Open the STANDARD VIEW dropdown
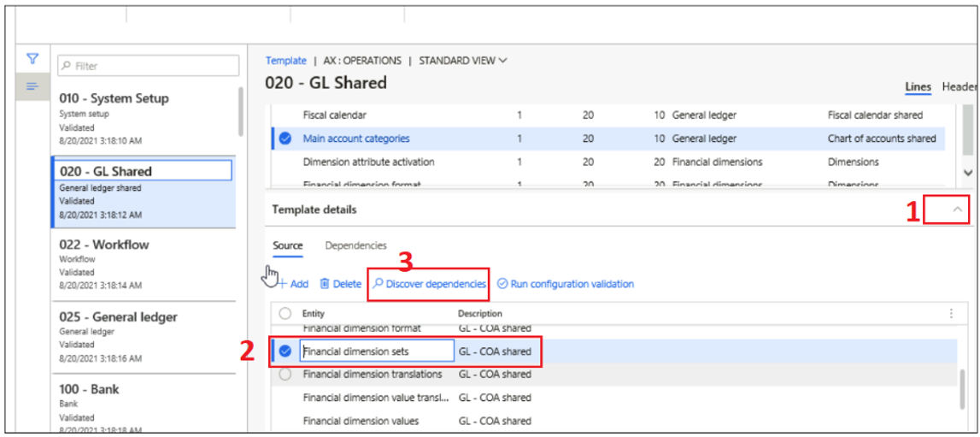980x437 pixels. (463, 61)
